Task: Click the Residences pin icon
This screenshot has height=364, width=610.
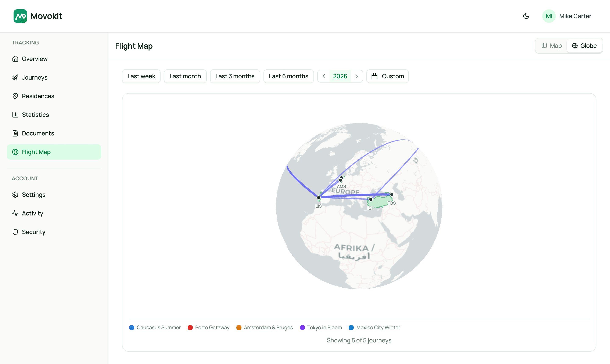Action: [15, 96]
